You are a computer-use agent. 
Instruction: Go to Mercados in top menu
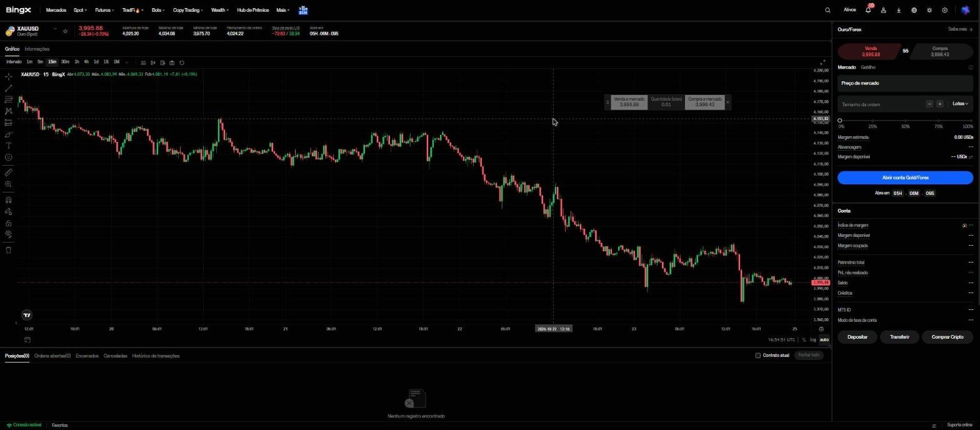[x=56, y=10]
